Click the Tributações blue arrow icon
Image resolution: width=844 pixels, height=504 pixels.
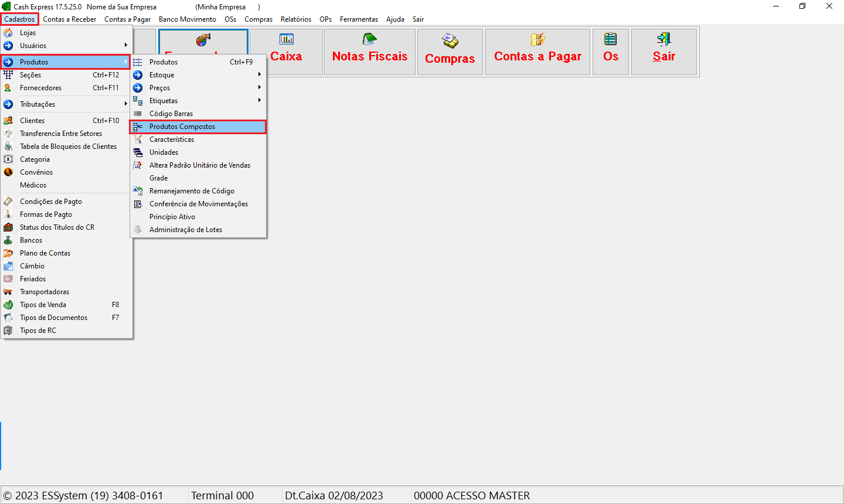[8, 104]
